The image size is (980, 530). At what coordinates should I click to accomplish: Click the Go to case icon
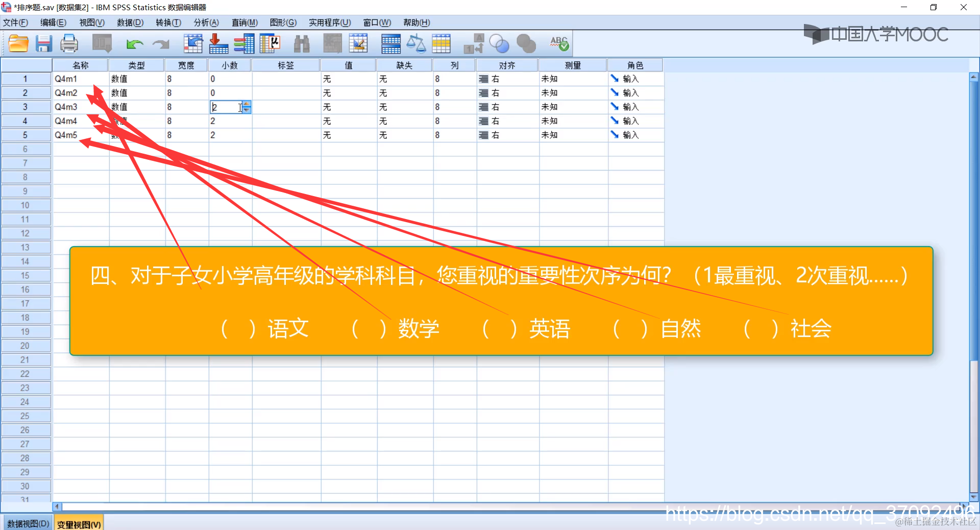193,44
